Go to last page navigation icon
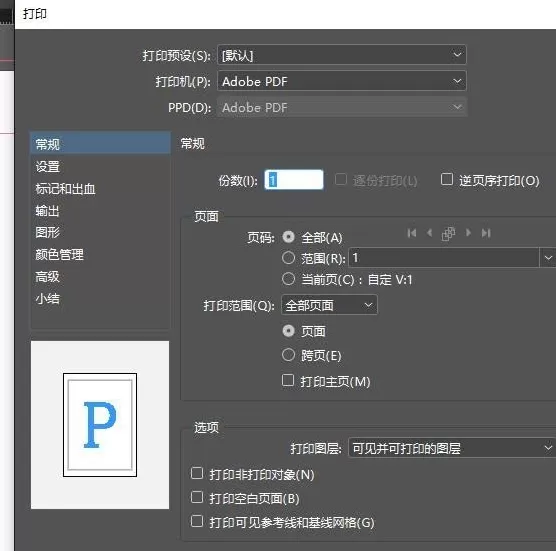Screen dimensions: 556x551 click(486, 233)
